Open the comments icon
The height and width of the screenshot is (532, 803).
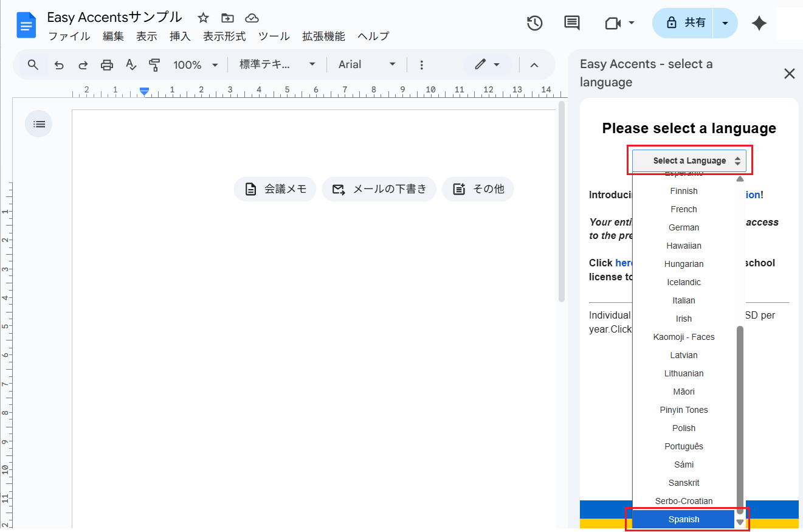[572, 23]
